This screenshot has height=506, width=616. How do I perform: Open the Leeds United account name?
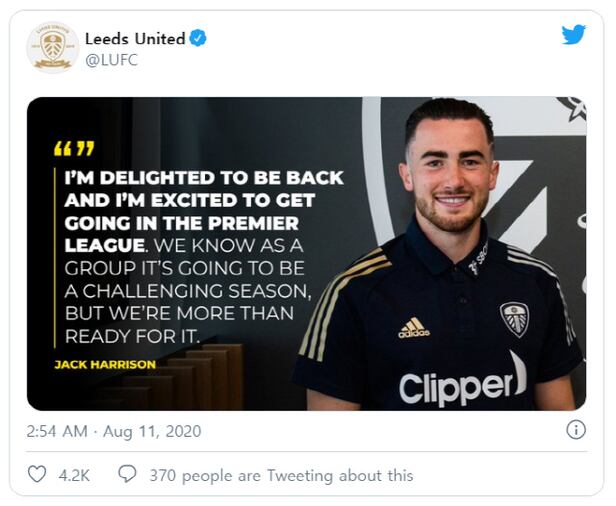pos(136,39)
